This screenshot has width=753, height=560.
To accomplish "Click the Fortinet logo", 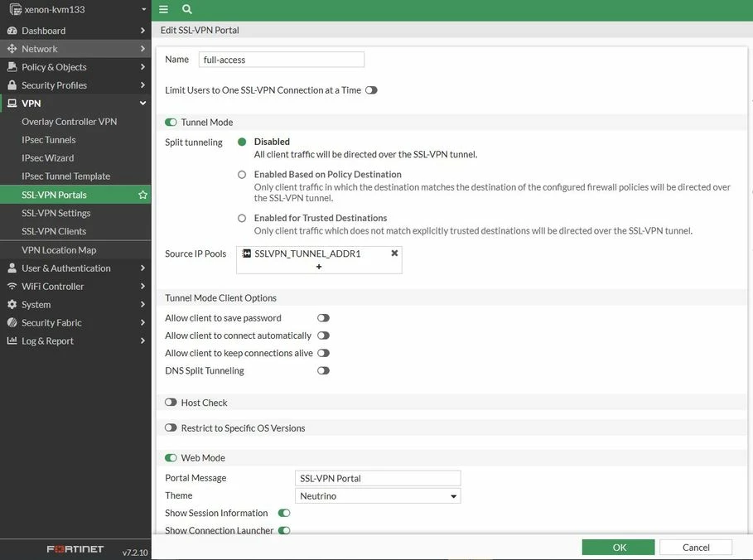I will pyautogui.click(x=75, y=549).
